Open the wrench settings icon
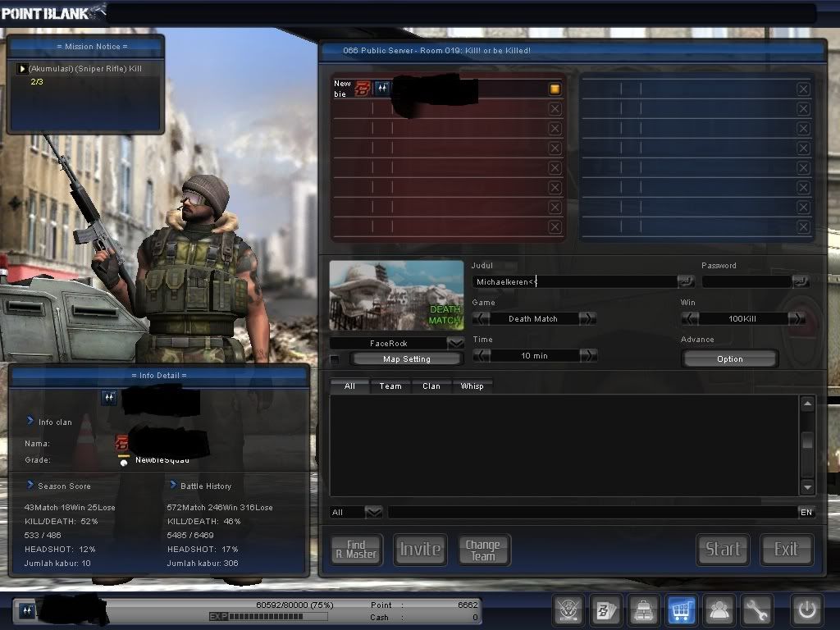 pos(756,609)
